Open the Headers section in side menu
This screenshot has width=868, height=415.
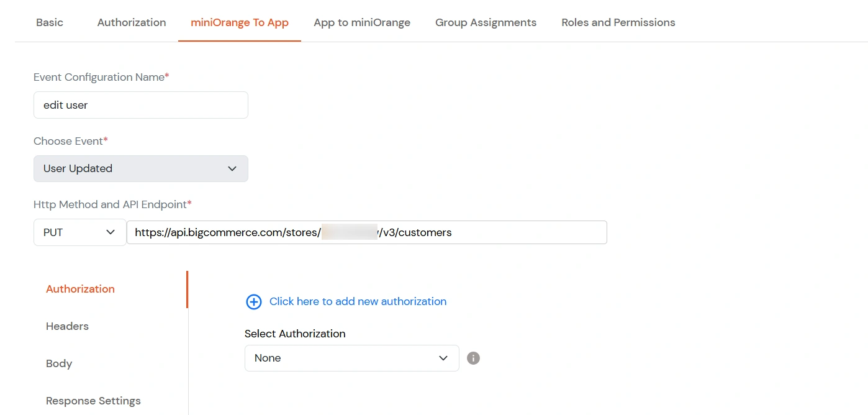tap(67, 326)
